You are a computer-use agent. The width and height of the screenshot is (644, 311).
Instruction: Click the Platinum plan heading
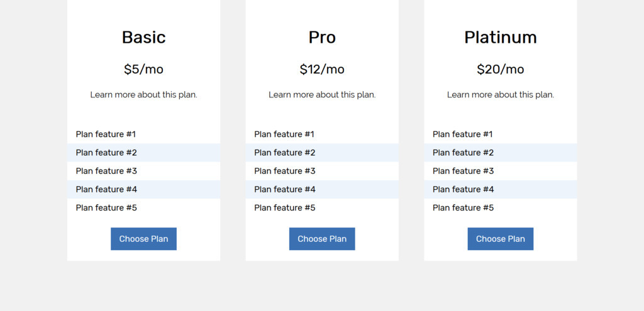click(500, 38)
